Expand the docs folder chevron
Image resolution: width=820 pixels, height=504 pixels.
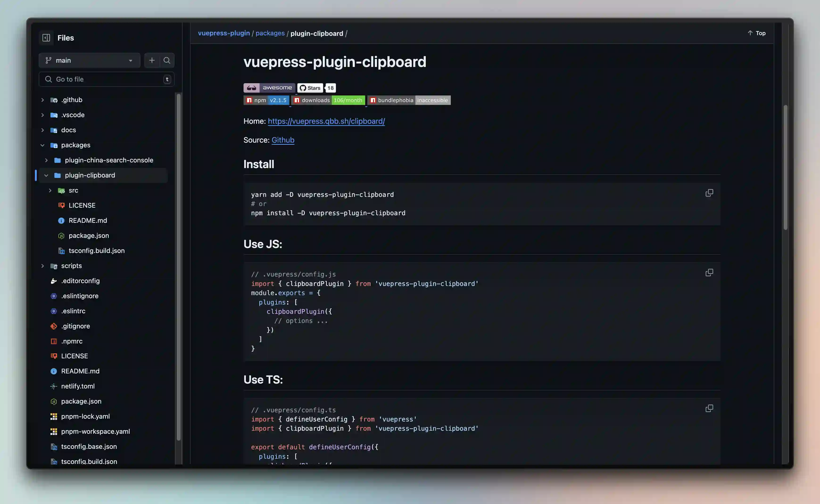click(x=42, y=130)
